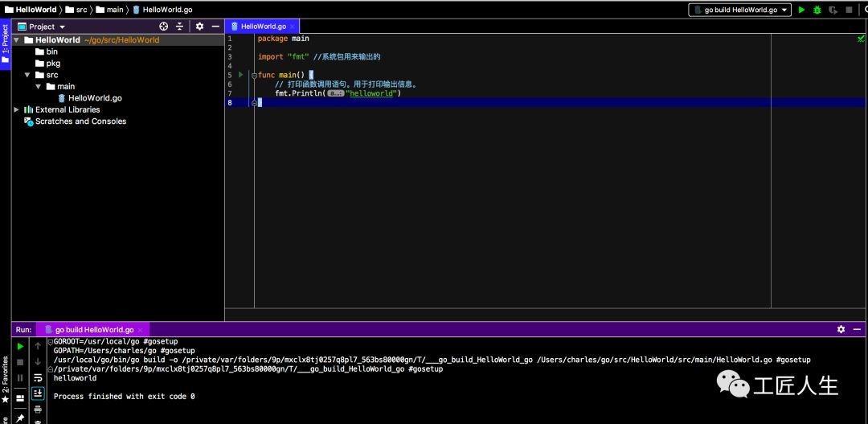868x424 pixels.
Task: Select the HelloWorld.go editor tab
Action: 263,27
